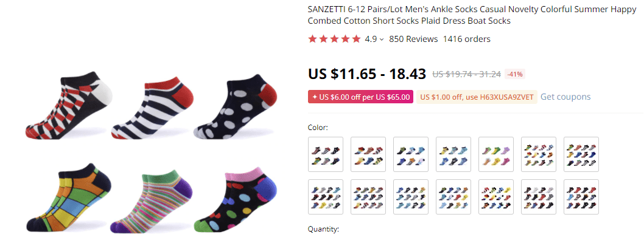
Task: Select the first swatch in the second color row
Action: pos(326,197)
